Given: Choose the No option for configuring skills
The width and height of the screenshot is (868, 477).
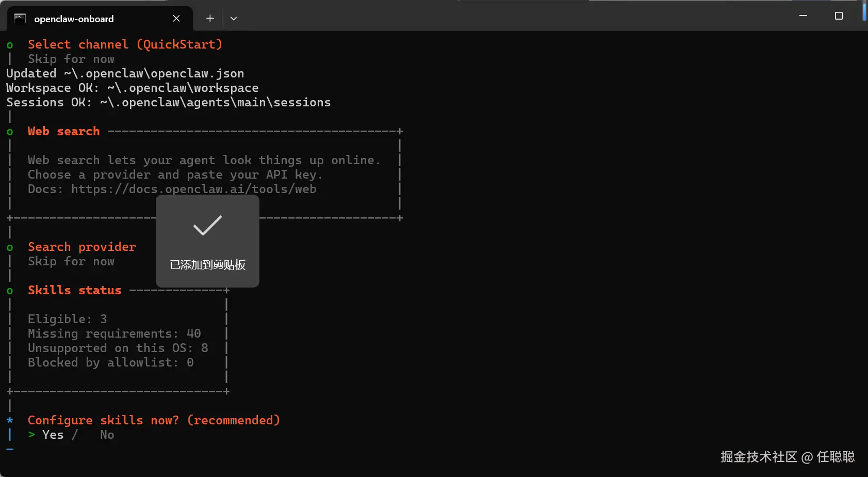Looking at the screenshot, I should pos(107,435).
